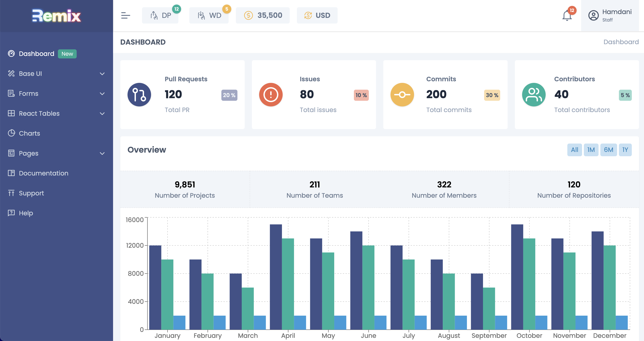Open the Dashboard menu item
Viewport: 644px width, 341px height.
coord(57,54)
